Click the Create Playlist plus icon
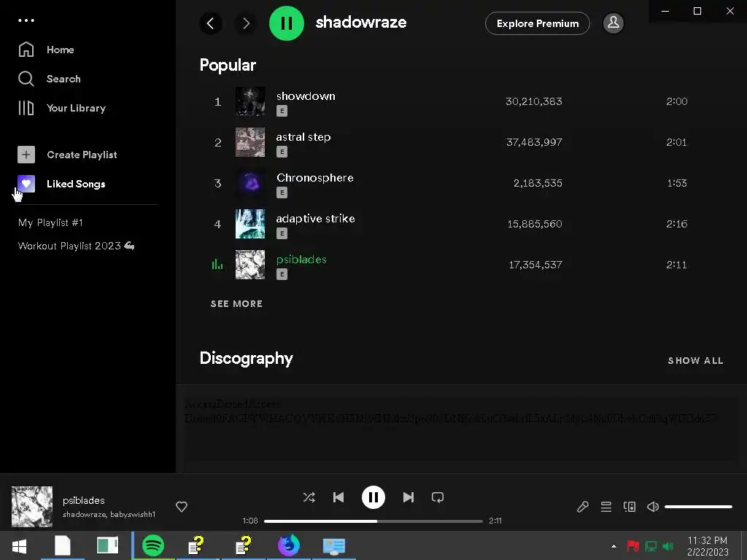 (26, 155)
